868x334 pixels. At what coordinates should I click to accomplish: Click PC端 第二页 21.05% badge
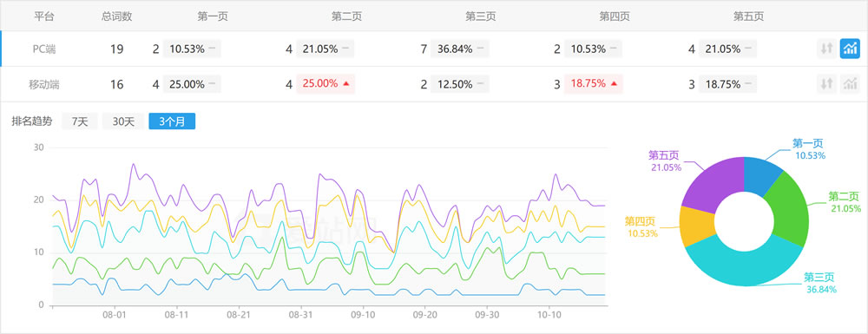pos(325,49)
